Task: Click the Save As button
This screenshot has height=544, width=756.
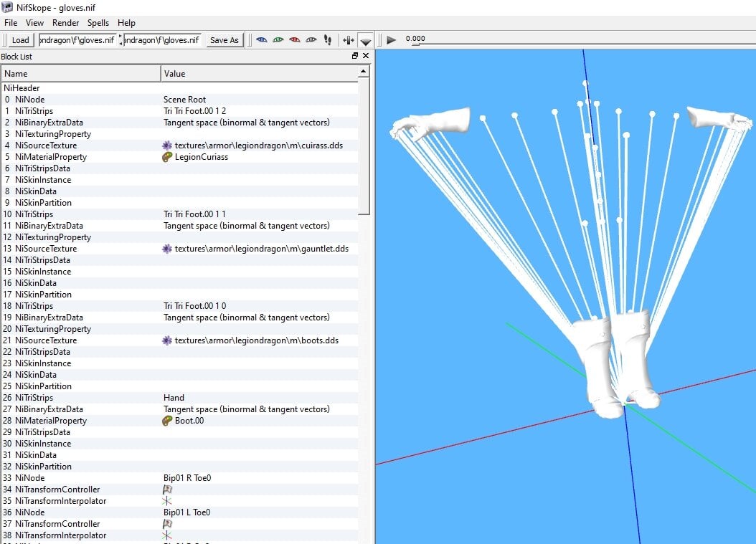Action: coord(225,40)
